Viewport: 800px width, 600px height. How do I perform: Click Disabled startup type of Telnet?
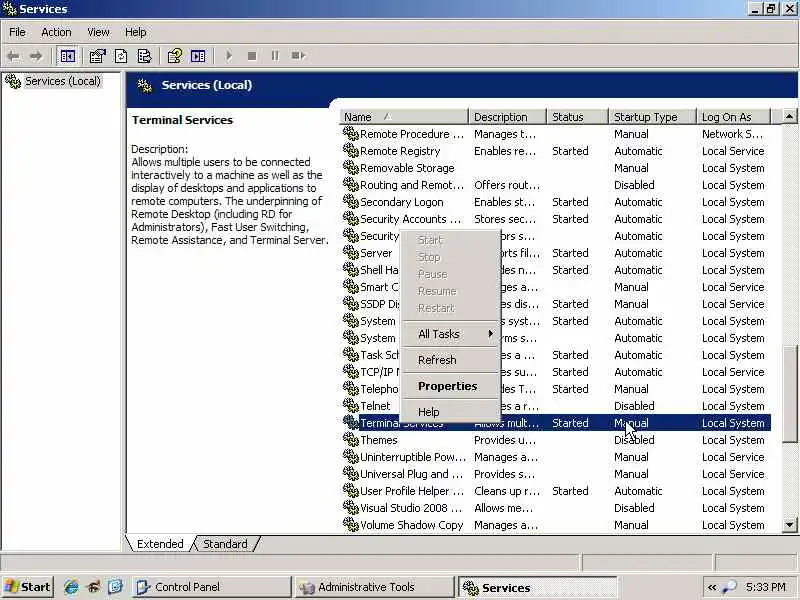click(x=634, y=406)
